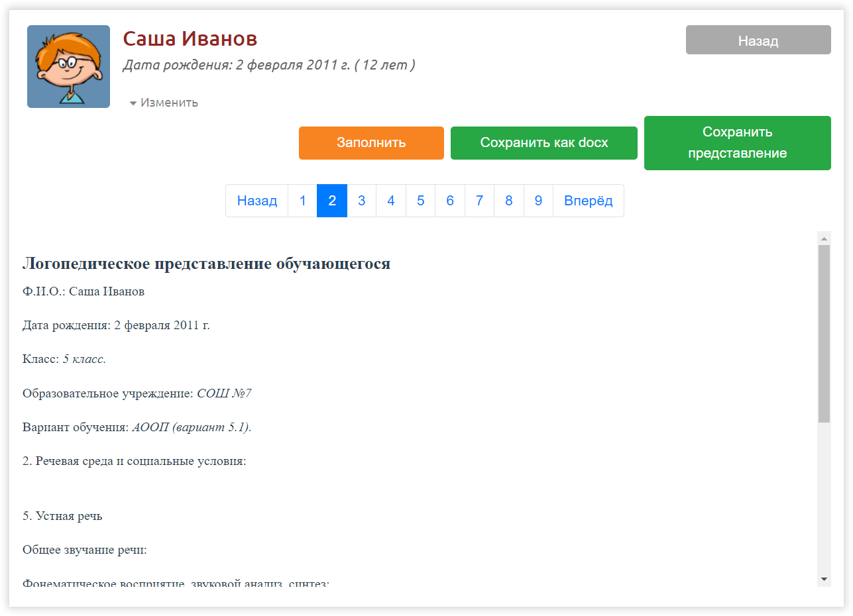Expand the Изменить dropdown
The height and width of the screenshot is (616, 853).
tap(164, 103)
